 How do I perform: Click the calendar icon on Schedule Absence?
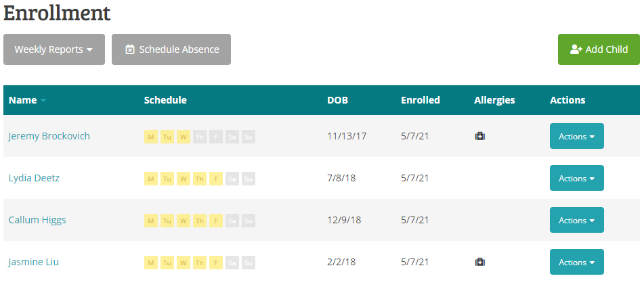pos(130,49)
